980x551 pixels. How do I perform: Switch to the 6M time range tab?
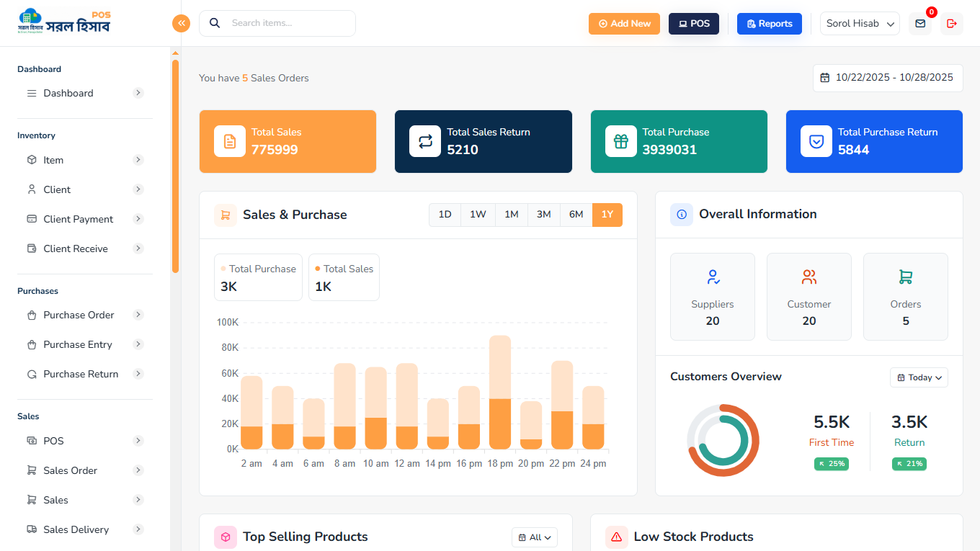576,215
